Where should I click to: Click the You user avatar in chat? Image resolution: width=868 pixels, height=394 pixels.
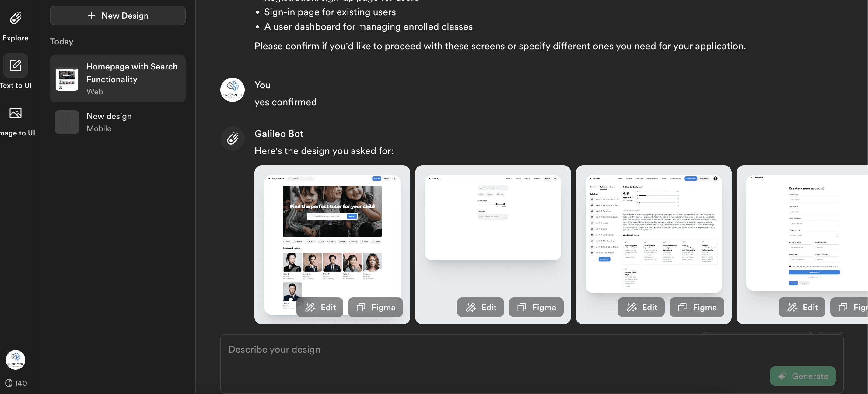[x=233, y=90]
